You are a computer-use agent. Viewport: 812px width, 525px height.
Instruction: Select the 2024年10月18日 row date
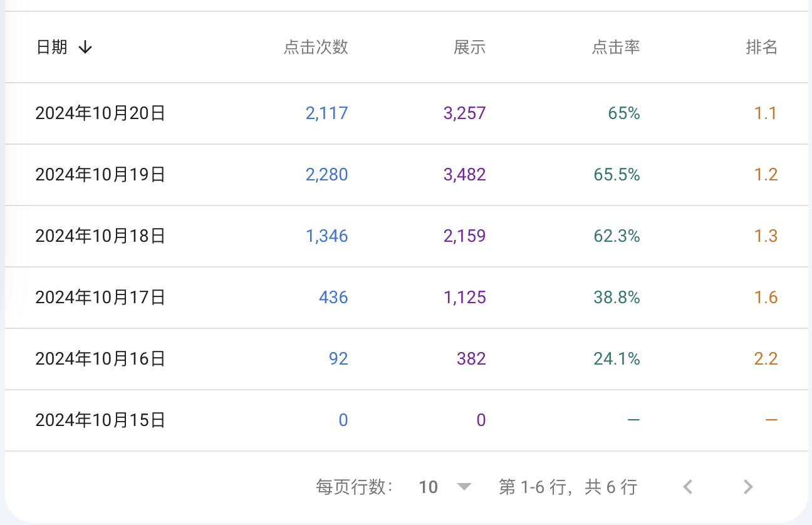(100, 236)
